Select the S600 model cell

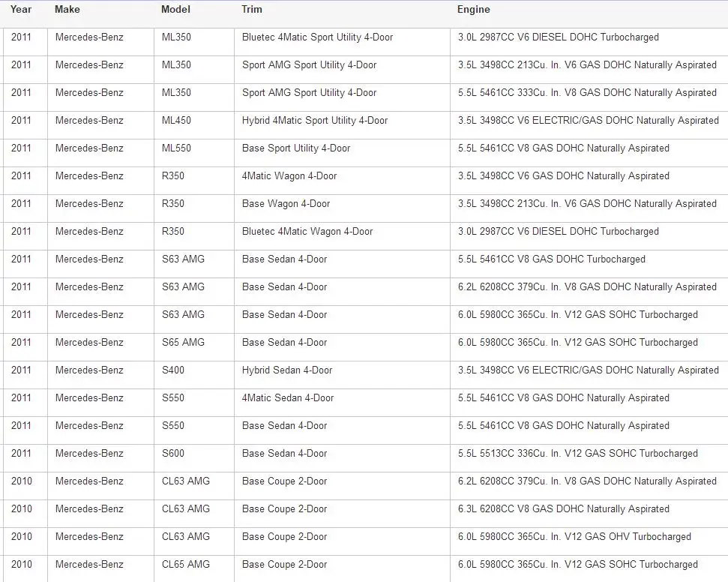coord(172,453)
